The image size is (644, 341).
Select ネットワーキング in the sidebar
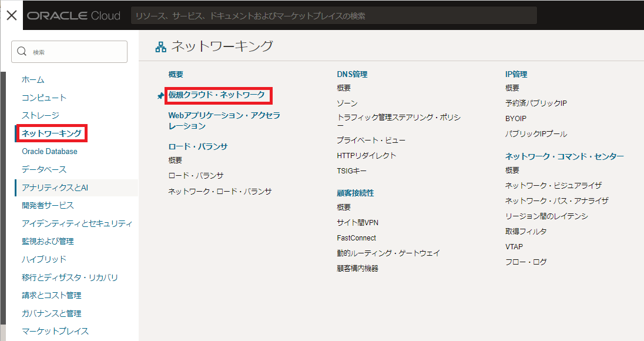[x=52, y=133]
